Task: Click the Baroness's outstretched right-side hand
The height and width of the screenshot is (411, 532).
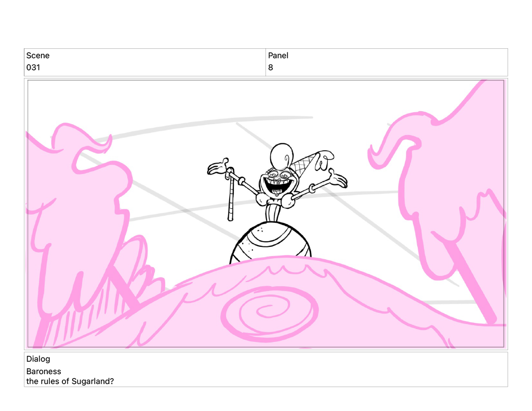Action: [336, 180]
